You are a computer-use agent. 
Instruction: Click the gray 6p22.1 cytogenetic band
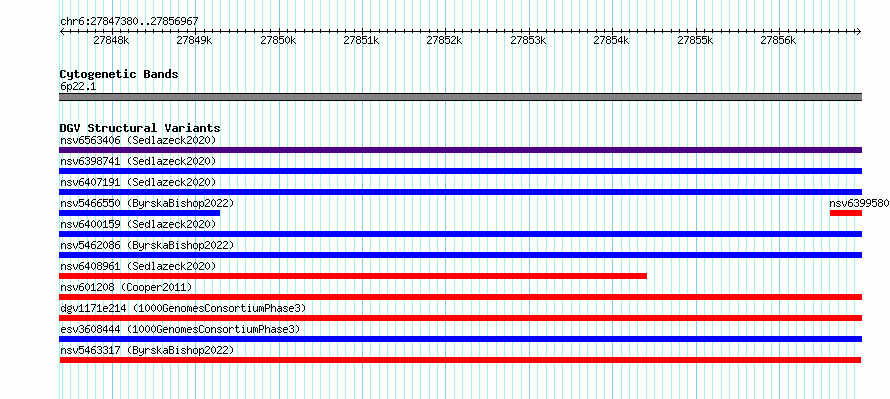click(x=460, y=97)
